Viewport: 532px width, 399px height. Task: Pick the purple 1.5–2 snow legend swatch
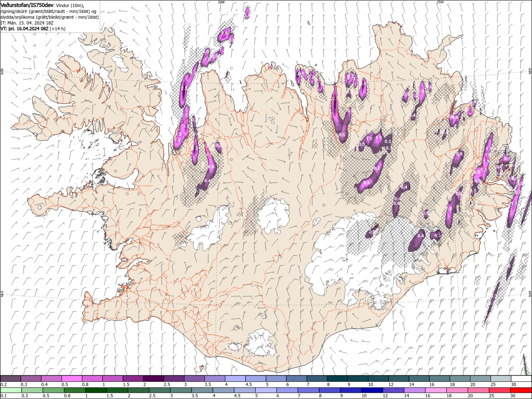pyautogui.click(x=133, y=379)
